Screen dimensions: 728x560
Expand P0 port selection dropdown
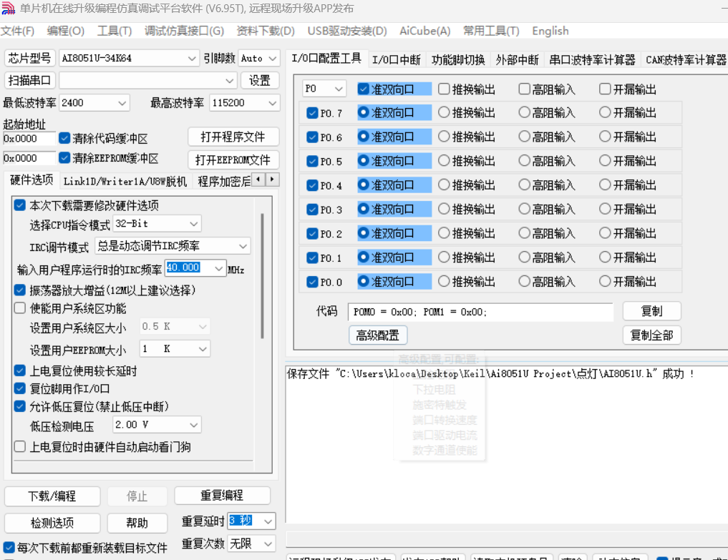[339, 89]
